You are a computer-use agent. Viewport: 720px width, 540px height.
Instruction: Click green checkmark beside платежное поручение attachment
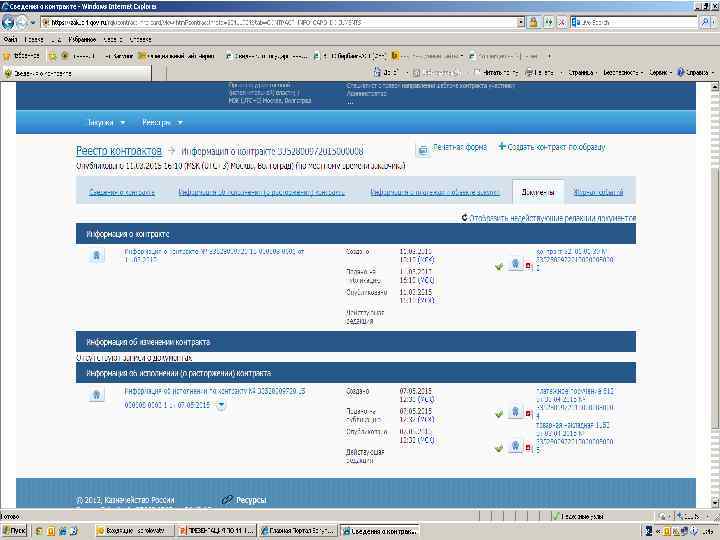click(499, 414)
